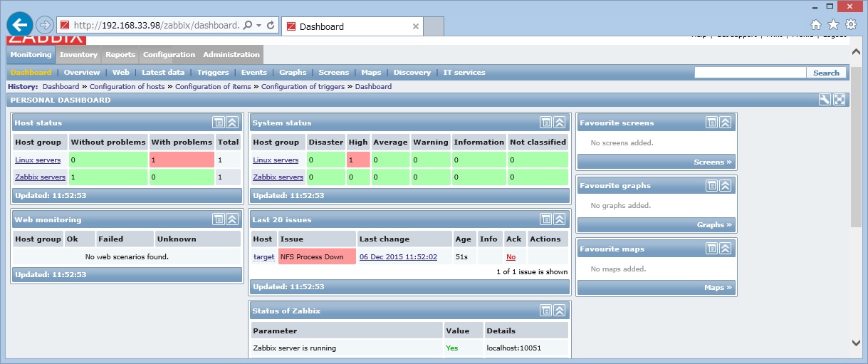Open Last 20 issues widget menu icon
The width and height of the screenshot is (868, 364).
pyautogui.click(x=546, y=219)
